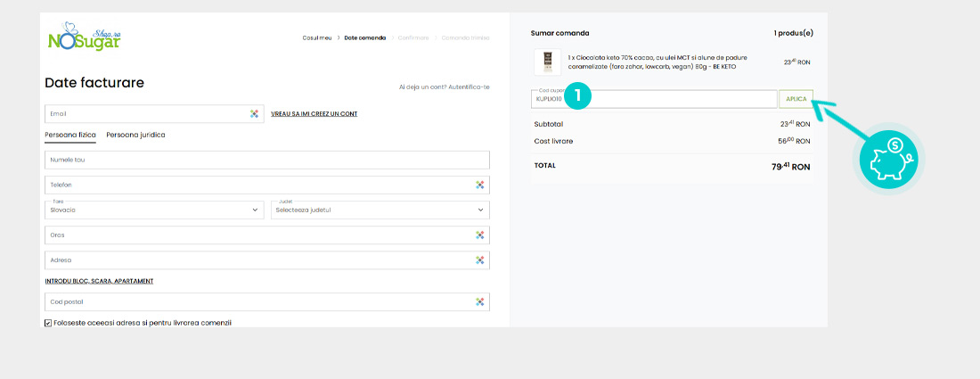
Task: Go back to Cosul meu step
Action: click(x=317, y=37)
